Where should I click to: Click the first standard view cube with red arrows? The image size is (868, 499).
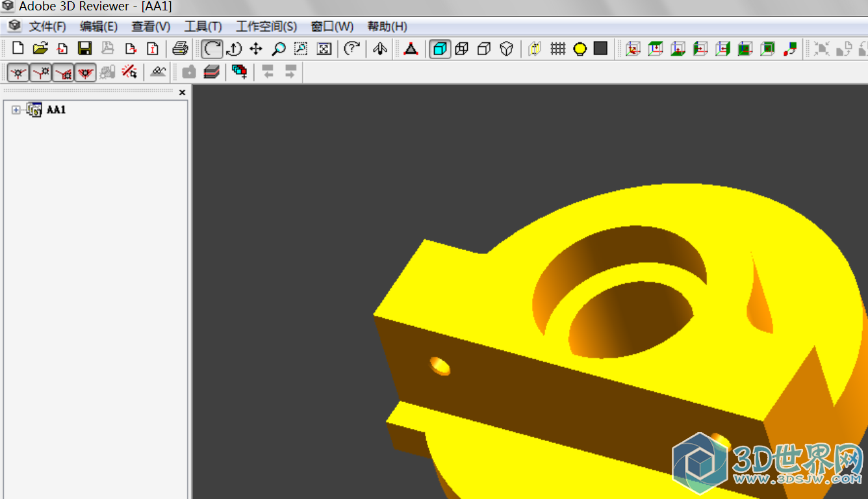(633, 49)
